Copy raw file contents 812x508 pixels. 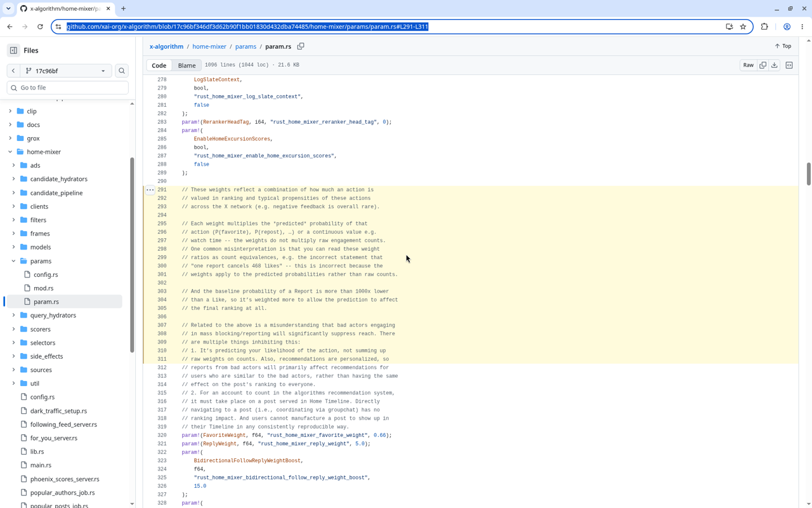[x=763, y=65]
